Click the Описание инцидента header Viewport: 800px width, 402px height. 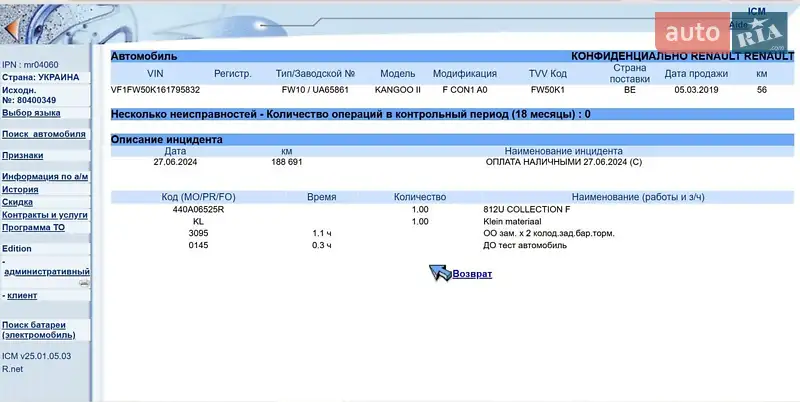coord(167,139)
